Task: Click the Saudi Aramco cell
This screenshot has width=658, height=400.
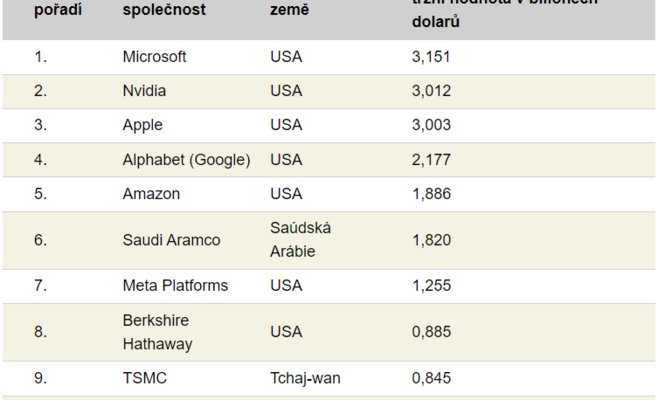Action: (x=171, y=240)
